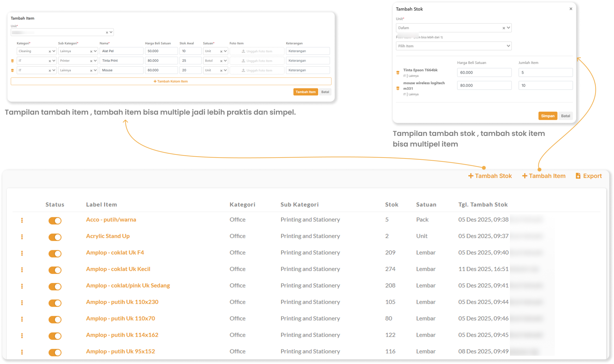Open three-dot menu for Acrylic Stand Up
614x364 pixels.
tap(22, 237)
